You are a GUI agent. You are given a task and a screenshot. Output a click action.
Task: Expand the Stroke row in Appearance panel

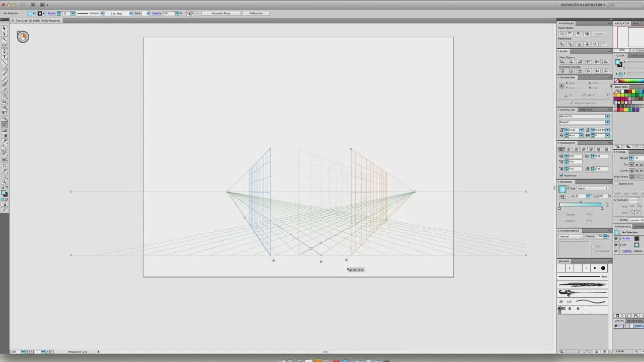[620, 239]
